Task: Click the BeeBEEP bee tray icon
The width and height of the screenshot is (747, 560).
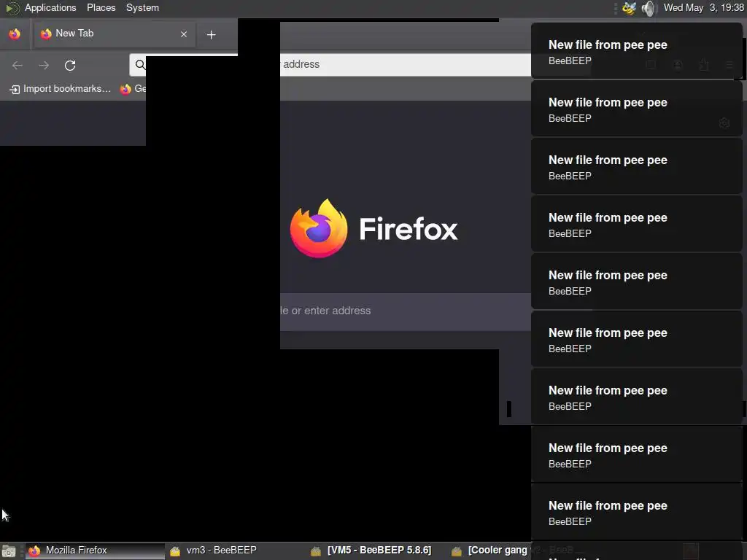Action: click(629, 8)
